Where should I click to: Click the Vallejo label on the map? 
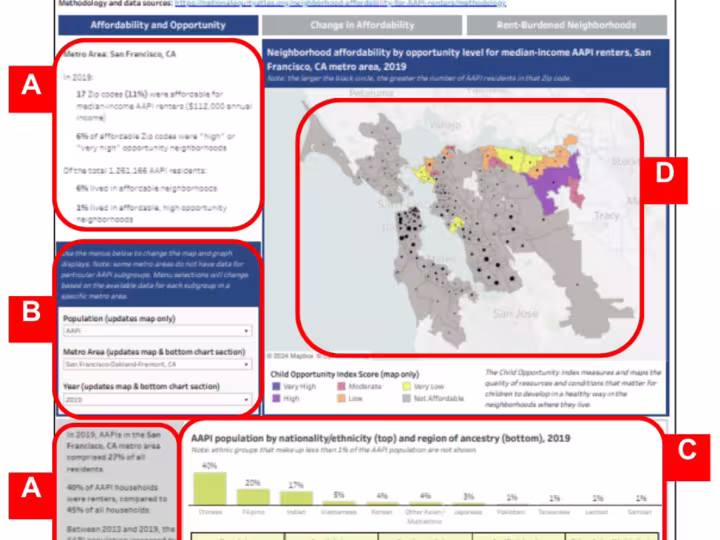click(x=444, y=124)
